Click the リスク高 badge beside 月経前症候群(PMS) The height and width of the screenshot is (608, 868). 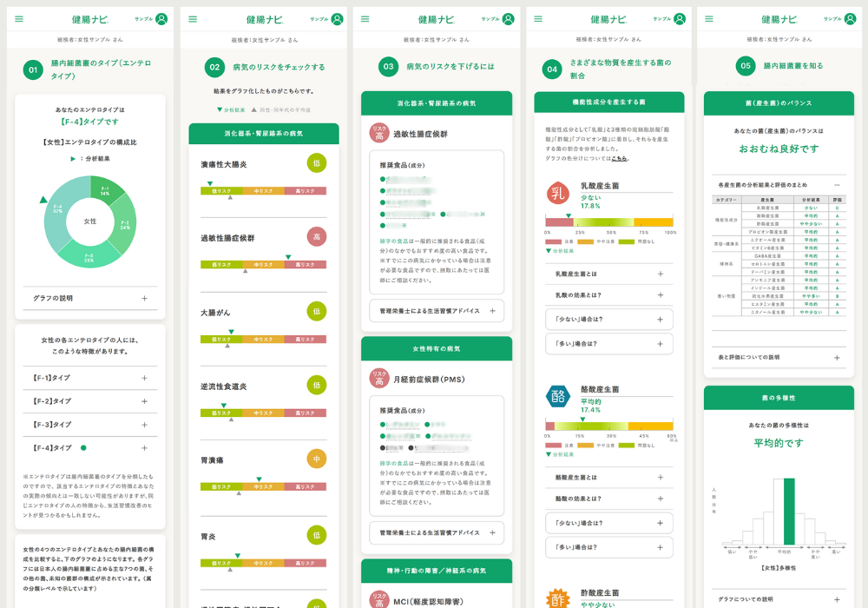point(378,379)
